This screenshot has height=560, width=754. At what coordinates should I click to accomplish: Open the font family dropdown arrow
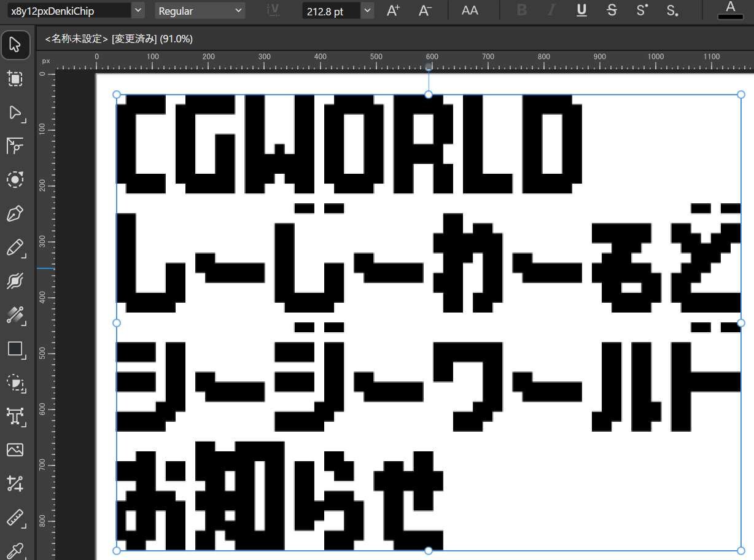tap(138, 10)
